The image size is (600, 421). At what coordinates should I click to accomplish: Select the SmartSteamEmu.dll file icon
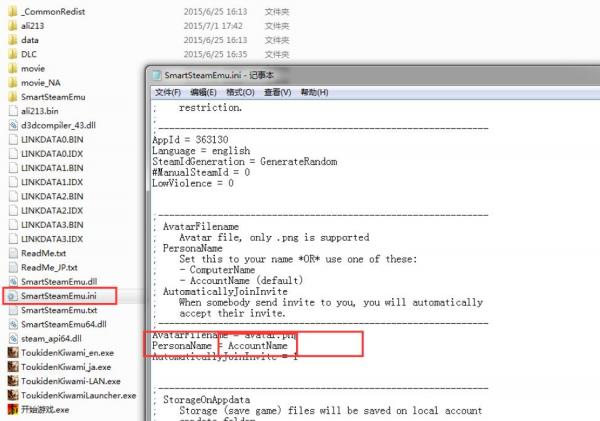[13, 282]
